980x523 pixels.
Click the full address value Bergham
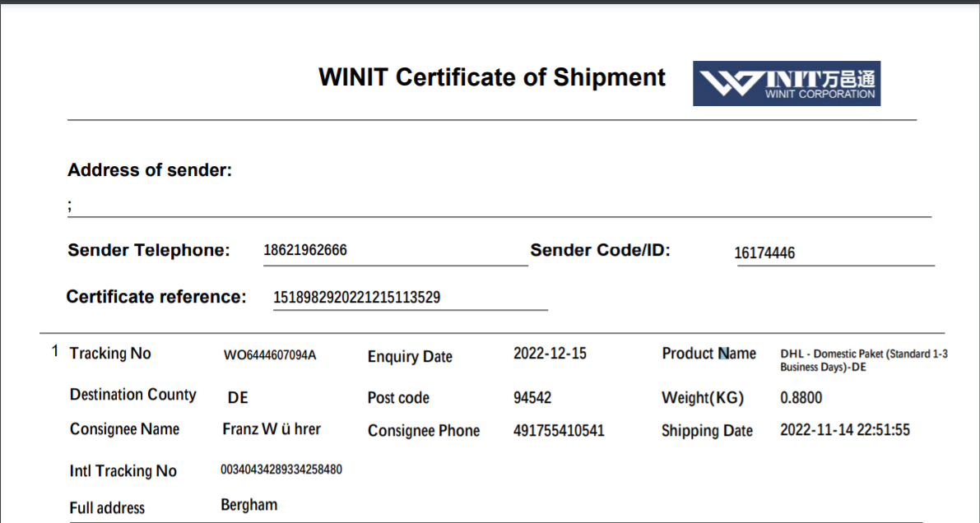point(249,505)
